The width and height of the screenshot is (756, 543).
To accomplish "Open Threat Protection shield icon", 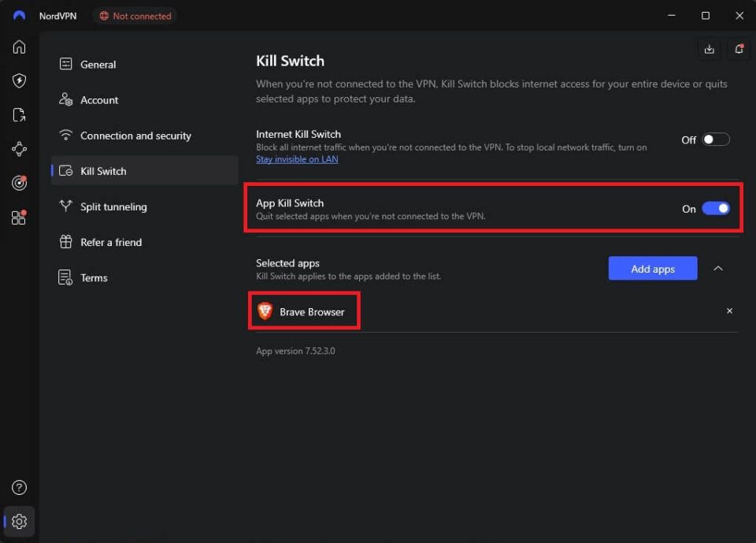I will pyautogui.click(x=19, y=80).
